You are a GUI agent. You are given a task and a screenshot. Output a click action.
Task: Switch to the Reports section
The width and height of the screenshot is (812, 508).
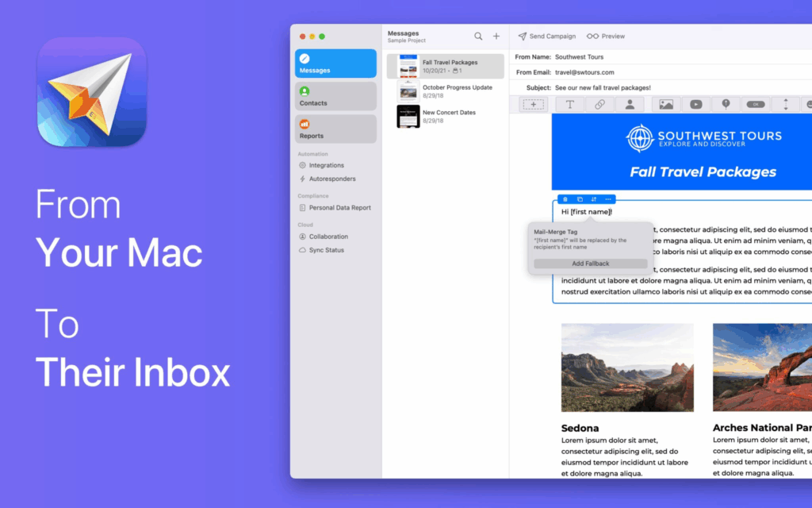[335, 129]
